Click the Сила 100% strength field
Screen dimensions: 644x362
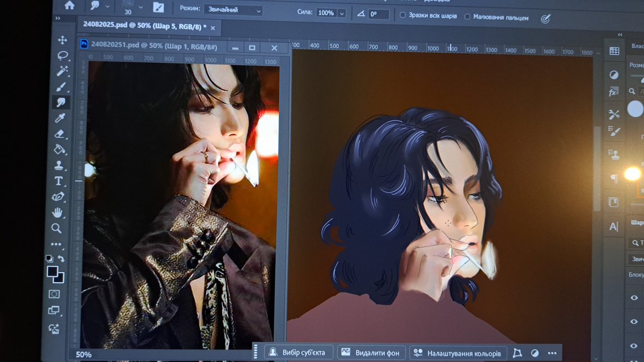tap(326, 12)
